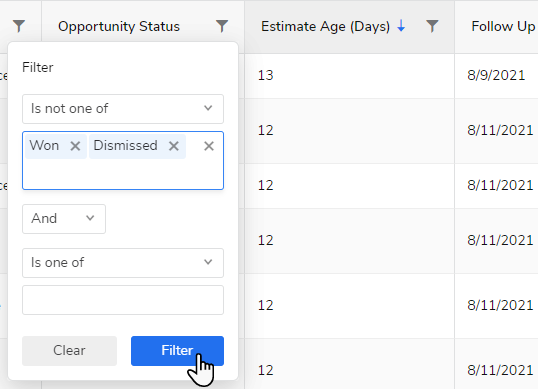Apply the filter with the blue Filter button
538x389 pixels.
pos(177,351)
